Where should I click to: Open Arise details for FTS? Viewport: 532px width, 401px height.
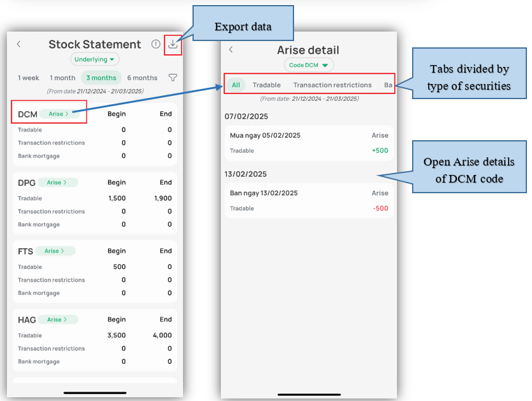click(55, 251)
